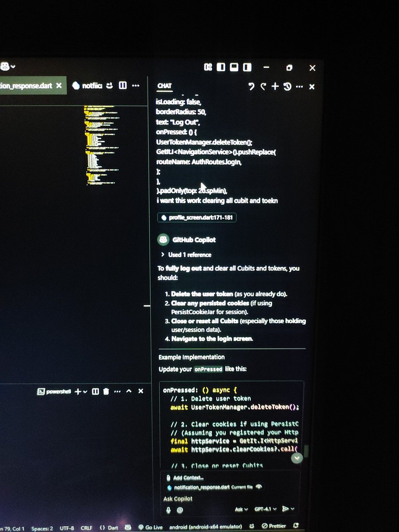Click the Example Implementation heading
This screenshot has height=532, width=399.
(192, 357)
